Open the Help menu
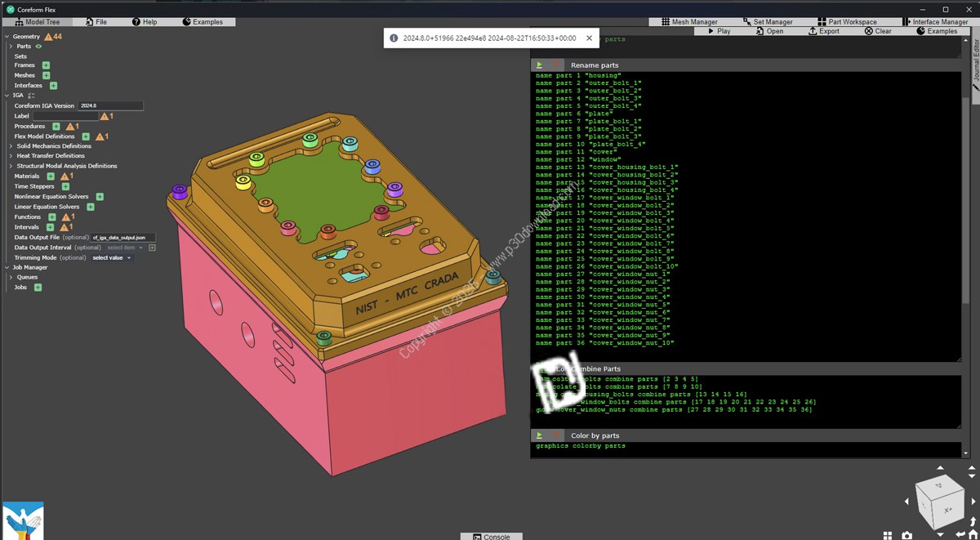Image resolution: width=980 pixels, height=540 pixels. [145, 22]
